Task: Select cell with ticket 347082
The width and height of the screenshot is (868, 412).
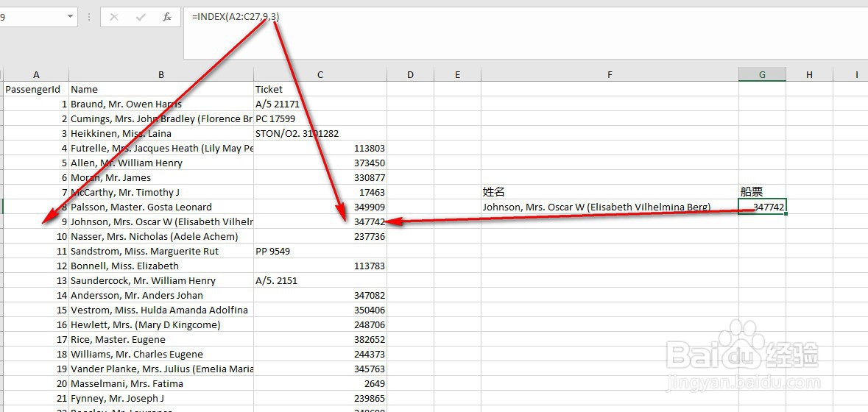Action: [x=320, y=295]
